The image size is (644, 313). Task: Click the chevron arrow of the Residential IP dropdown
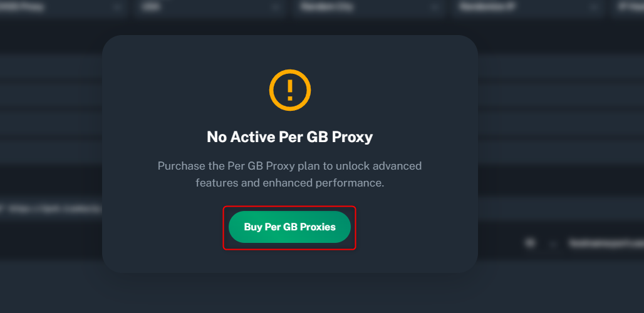point(593,7)
